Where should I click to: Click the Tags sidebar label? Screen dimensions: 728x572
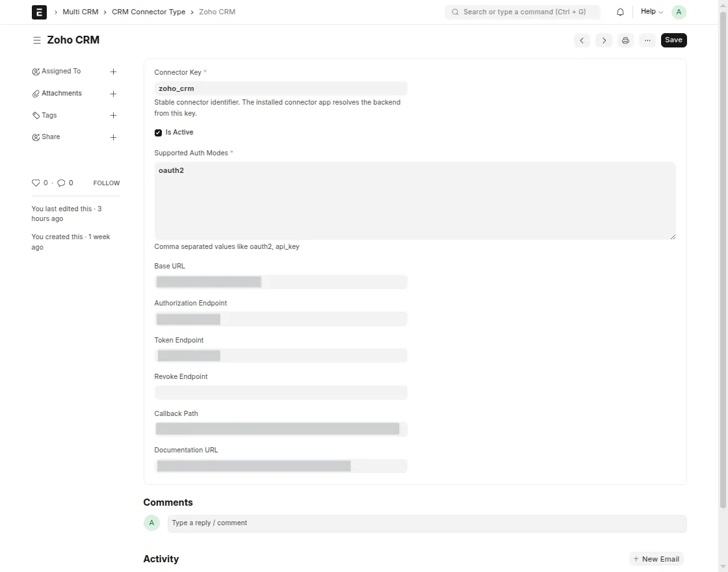coord(49,115)
